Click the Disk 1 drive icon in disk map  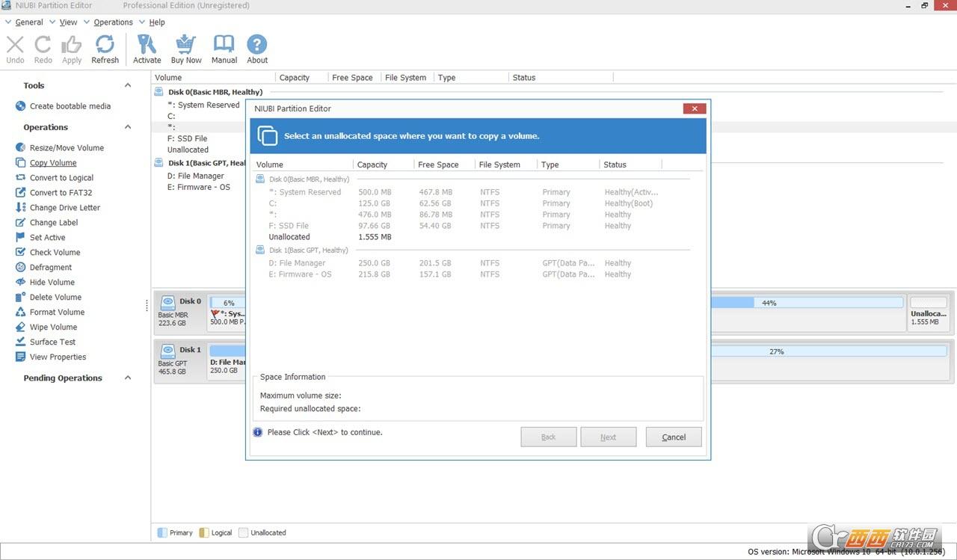[x=168, y=351]
